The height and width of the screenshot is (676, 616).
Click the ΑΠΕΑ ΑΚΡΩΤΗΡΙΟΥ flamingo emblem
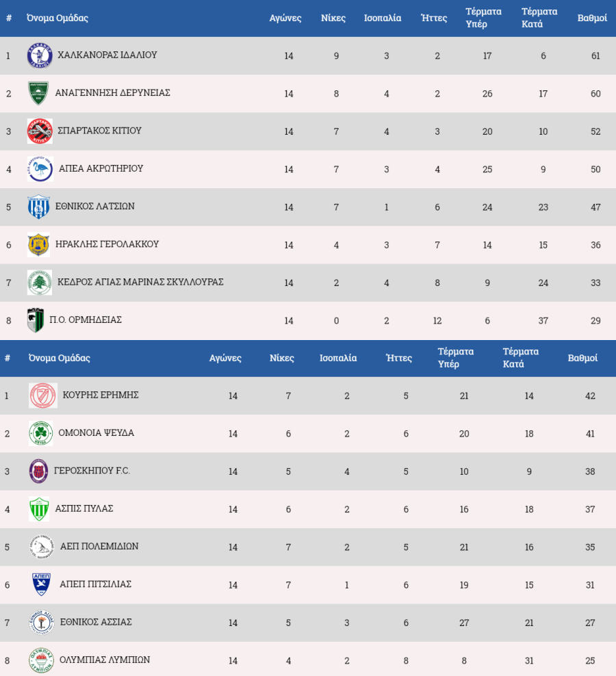pyautogui.click(x=40, y=169)
